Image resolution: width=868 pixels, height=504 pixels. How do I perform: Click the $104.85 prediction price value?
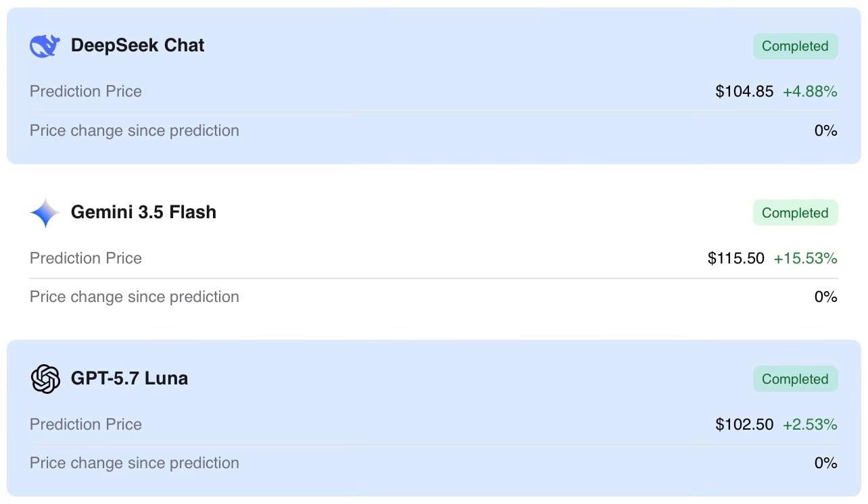[744, 91]
